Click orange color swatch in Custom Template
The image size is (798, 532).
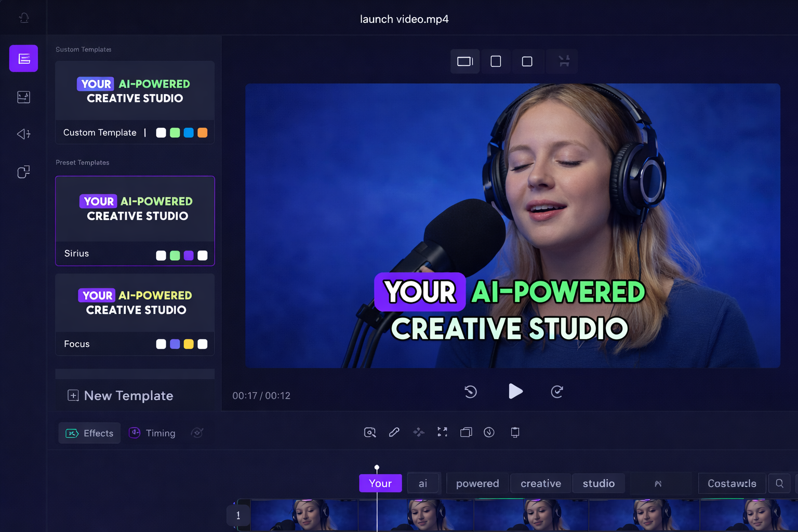[203, 133]
